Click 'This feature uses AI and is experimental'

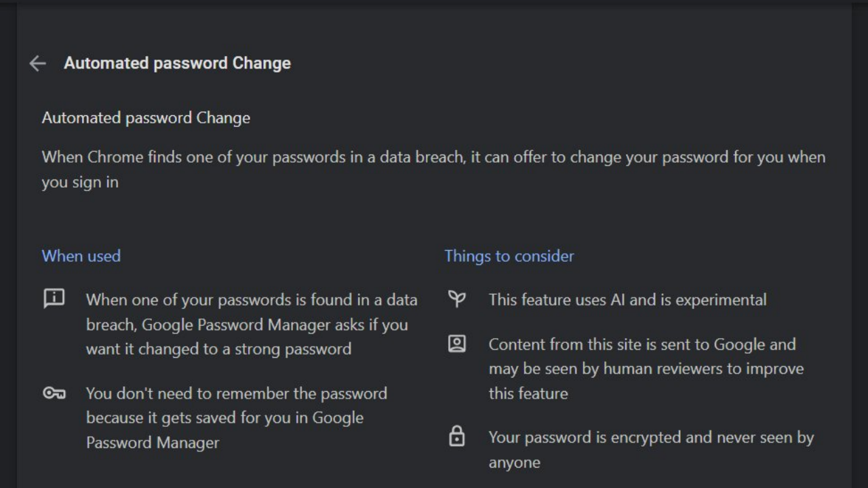(x=628, y=300)
